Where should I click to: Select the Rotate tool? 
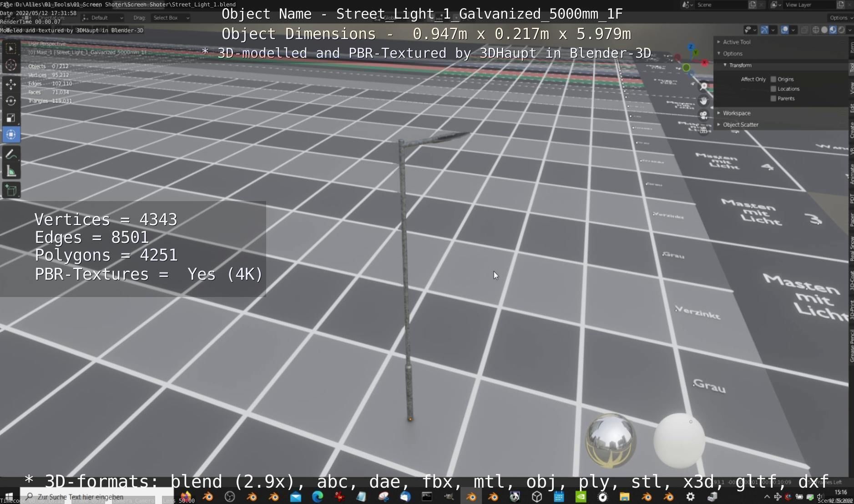(x=11, y=101)
